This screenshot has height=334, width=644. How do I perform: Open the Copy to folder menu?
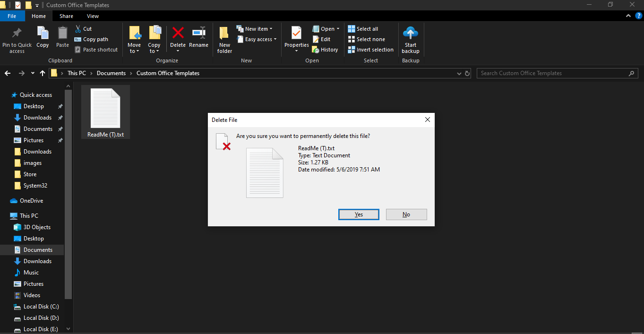coord(154,40)
